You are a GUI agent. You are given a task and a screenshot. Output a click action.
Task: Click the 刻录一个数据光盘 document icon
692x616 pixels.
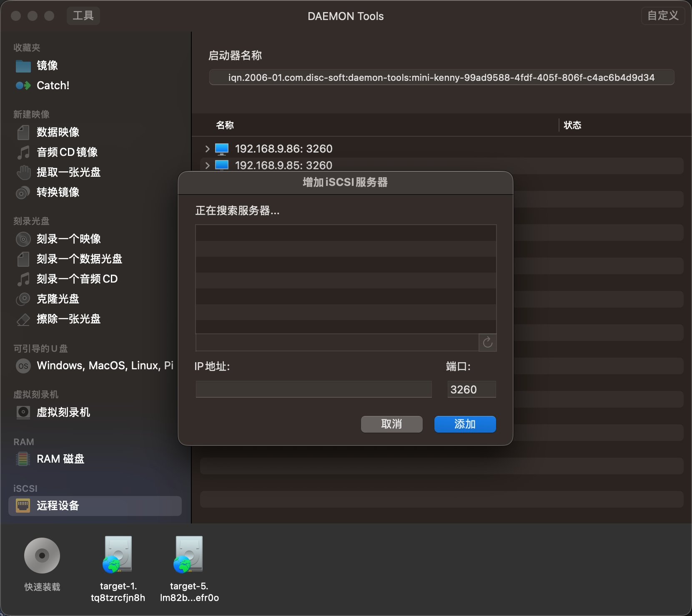(23, 259)
